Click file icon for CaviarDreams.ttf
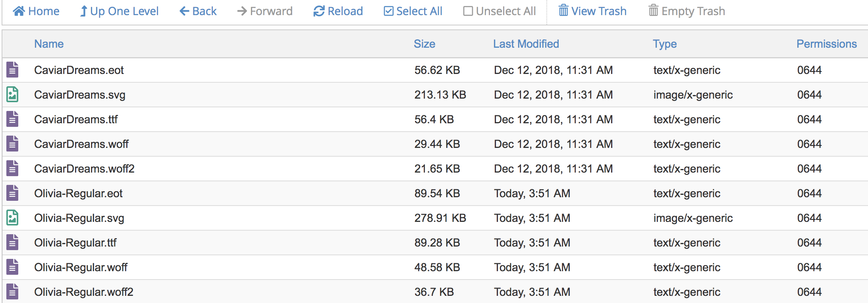 (x=12, y=119)
